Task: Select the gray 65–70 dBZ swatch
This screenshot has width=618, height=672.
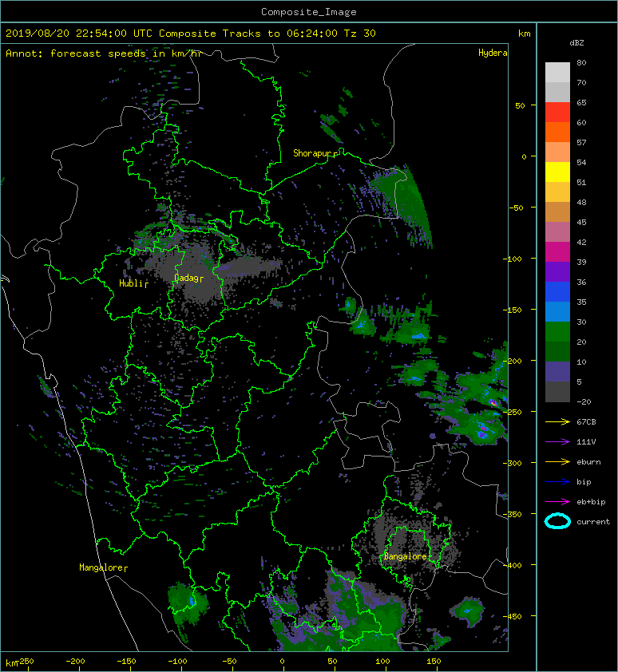Action: pos(557,92)
